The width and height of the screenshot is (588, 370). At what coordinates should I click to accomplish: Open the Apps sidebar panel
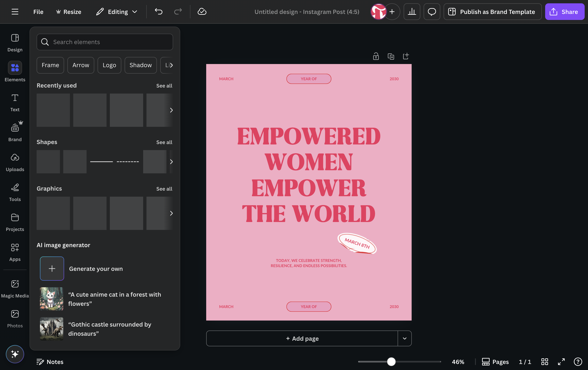(15, 252)
